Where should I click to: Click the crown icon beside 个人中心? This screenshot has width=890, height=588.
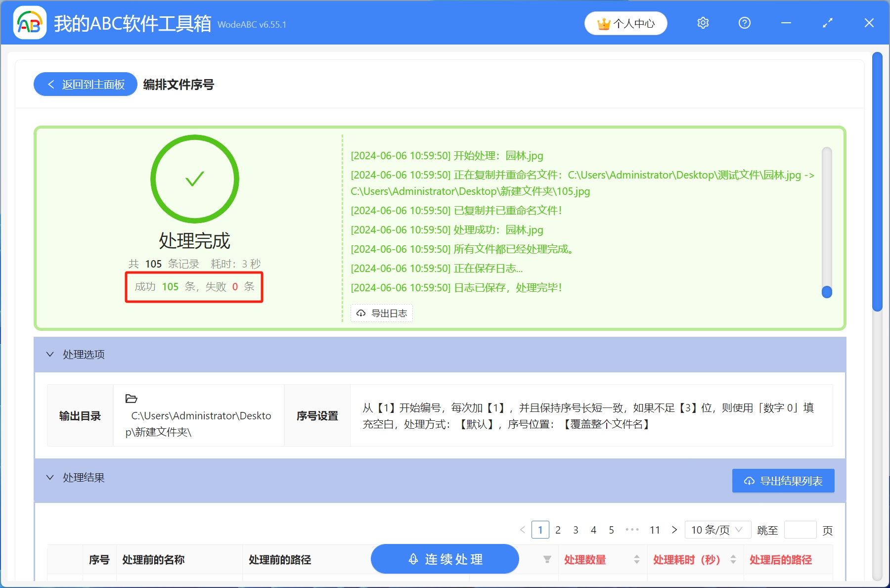click(x=603, y=23)
